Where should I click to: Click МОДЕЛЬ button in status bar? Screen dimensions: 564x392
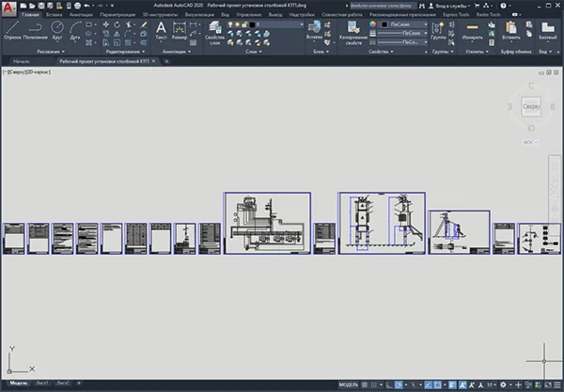349,385
